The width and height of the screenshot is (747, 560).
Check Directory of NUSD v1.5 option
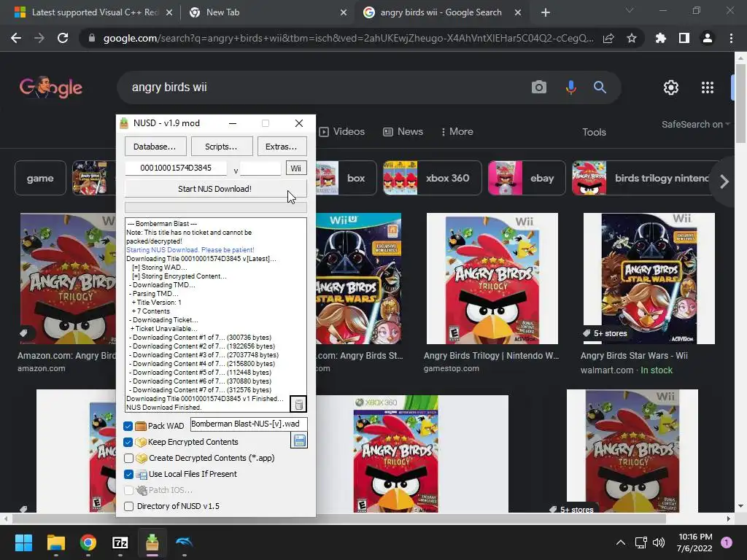(x=128, y=506)
